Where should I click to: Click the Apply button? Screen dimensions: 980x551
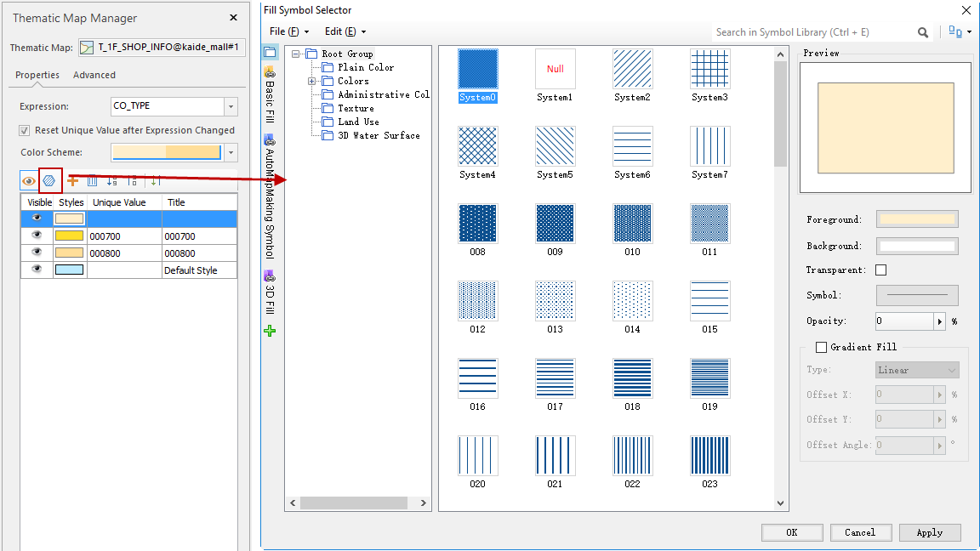click(x=929, y=532)
